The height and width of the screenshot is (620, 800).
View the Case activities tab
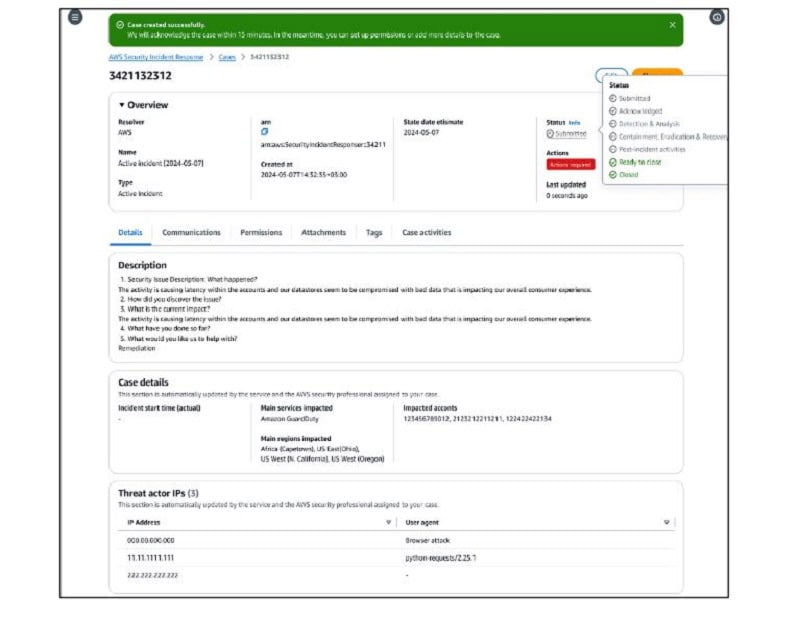pyautogui.click(x=427, y=233)
